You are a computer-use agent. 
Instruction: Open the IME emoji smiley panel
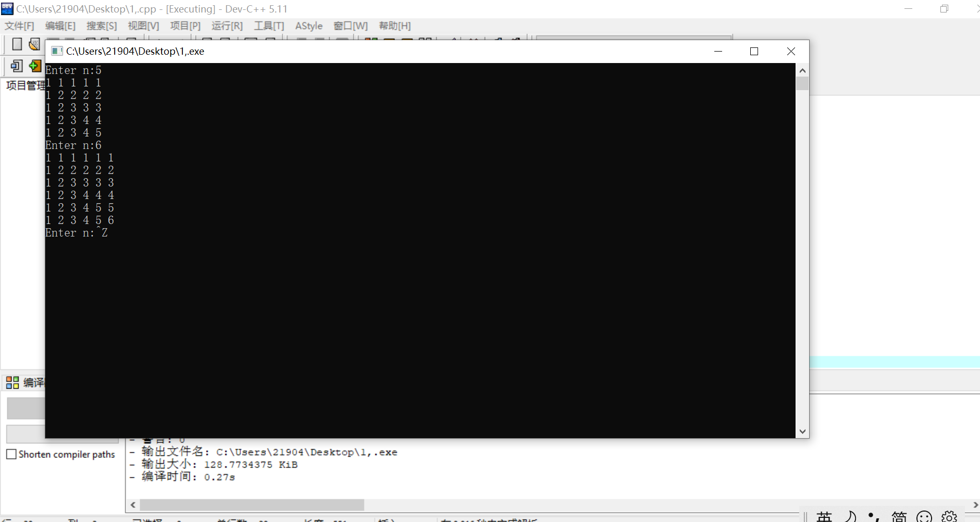coord(924,516)
